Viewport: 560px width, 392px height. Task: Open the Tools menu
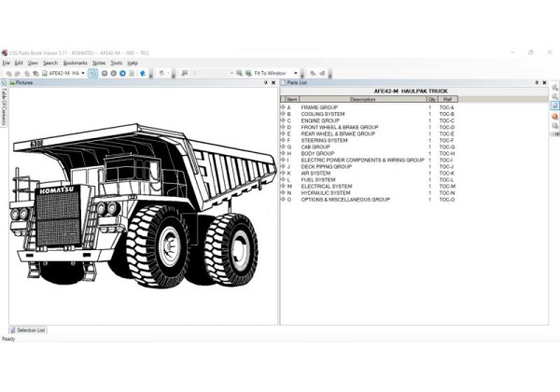[116, 63]
